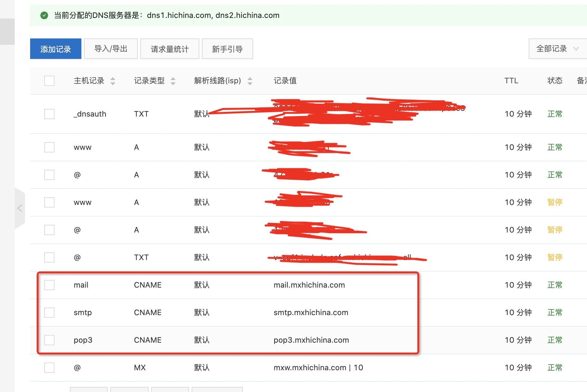The width and height of the screenshot is (587, 392).
Task: View 请求量统计 statistics
Action: pyautogui.click(x=170, y=49)
